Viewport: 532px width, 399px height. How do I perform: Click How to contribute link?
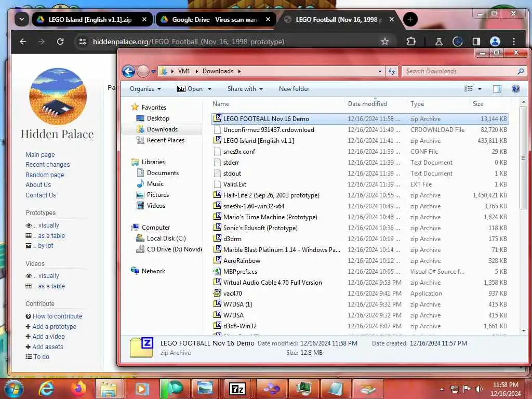pyautogui.click(x=57, y=316)
